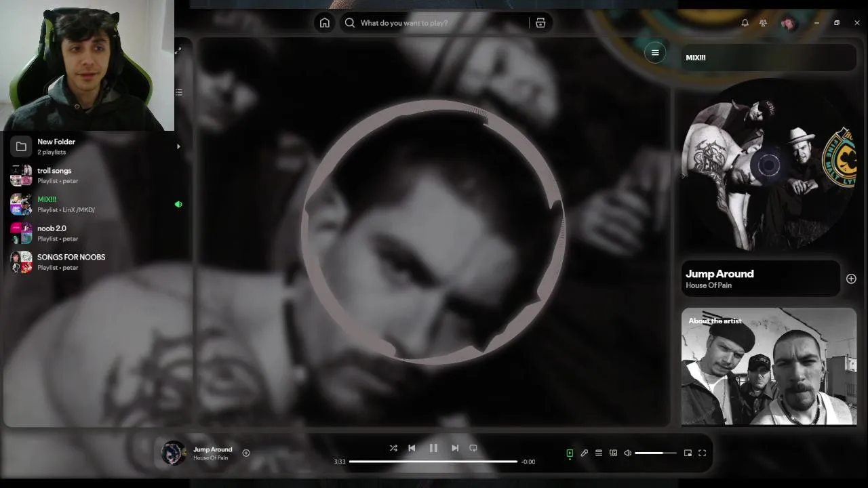Click the green now-playing speaker icon
Viewport: 868px width, 488px height.
pyautogui.click(x=178, y=204)
